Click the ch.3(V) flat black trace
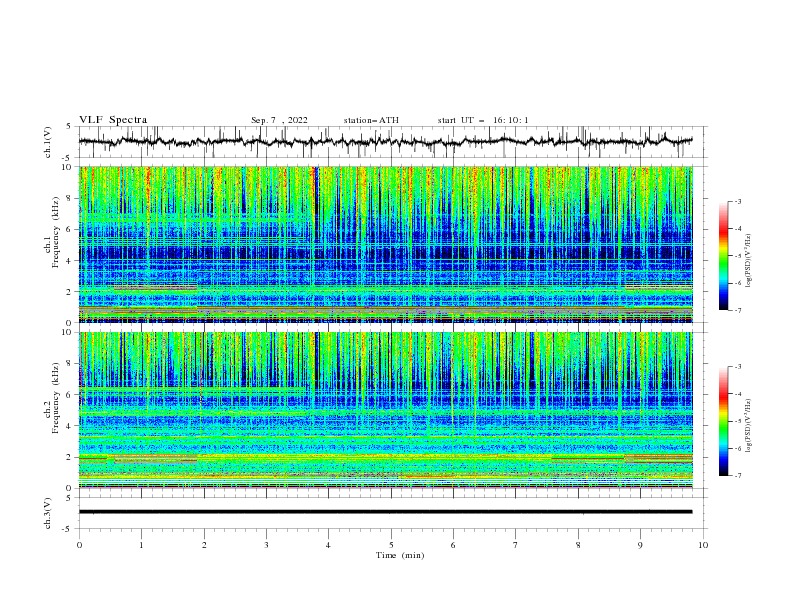The image size is (792, 612). coord(385,512)
